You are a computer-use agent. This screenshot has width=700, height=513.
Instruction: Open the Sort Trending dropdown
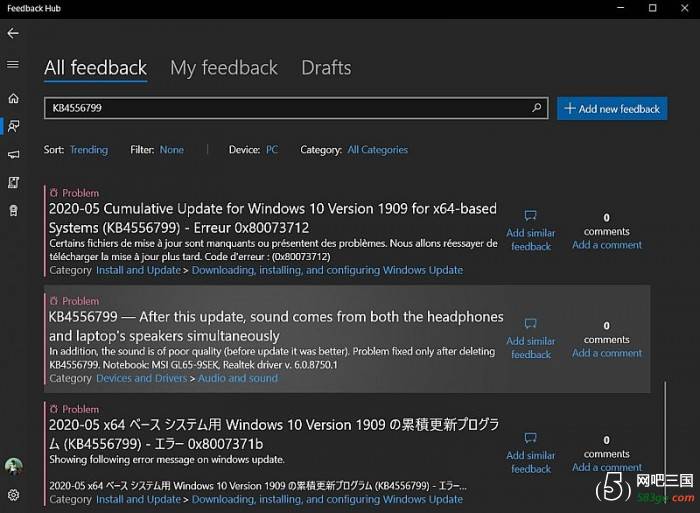point(89,150)
